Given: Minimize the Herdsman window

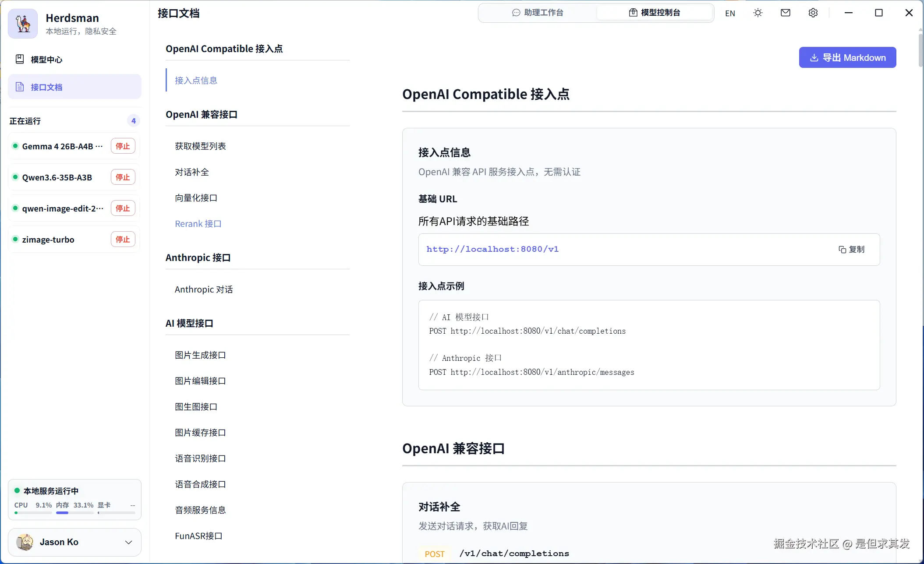Looking at the screenshot, I should point(849,13).
